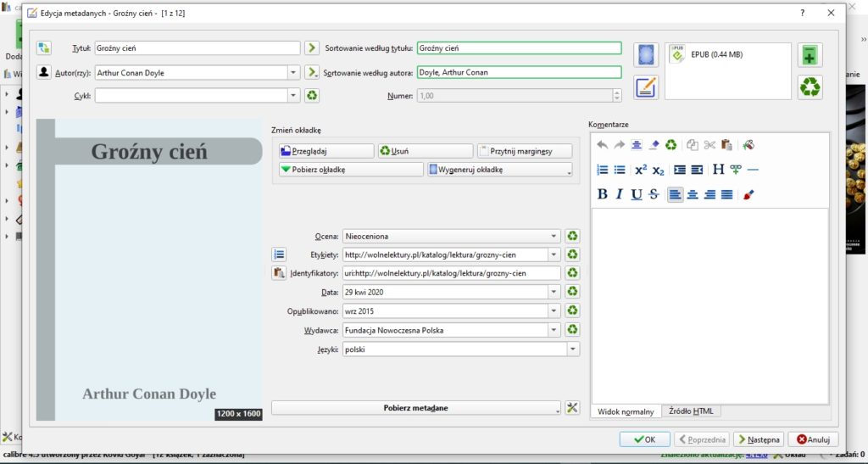This screenshot has width=868, height=464.
Task: Go to the Następna book button
Action: click(x=759, y=439)
